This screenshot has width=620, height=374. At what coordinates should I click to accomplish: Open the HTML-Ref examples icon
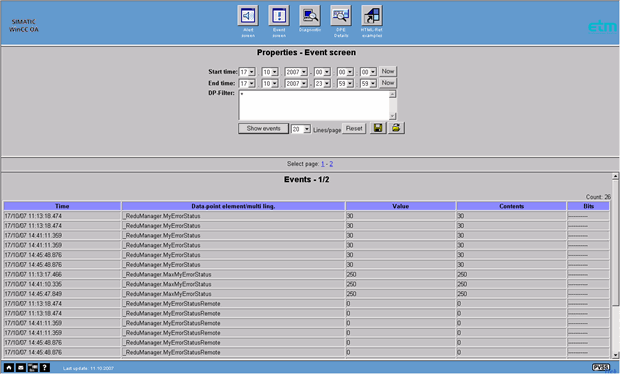point(372,16)
